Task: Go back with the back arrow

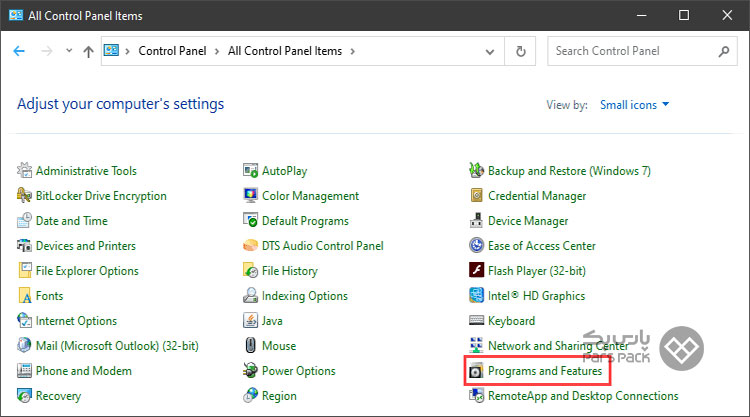Action: point(19,51)
